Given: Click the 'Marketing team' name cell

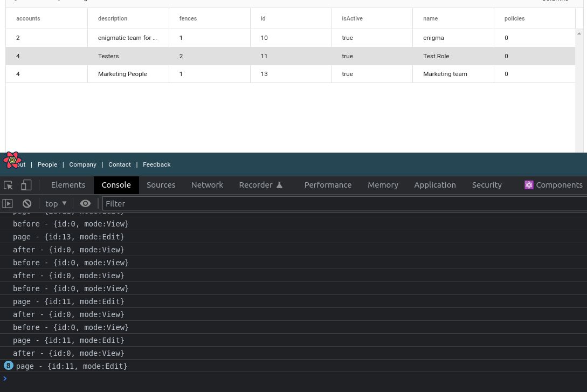Looking at the screenshot, I should point(453,74).
